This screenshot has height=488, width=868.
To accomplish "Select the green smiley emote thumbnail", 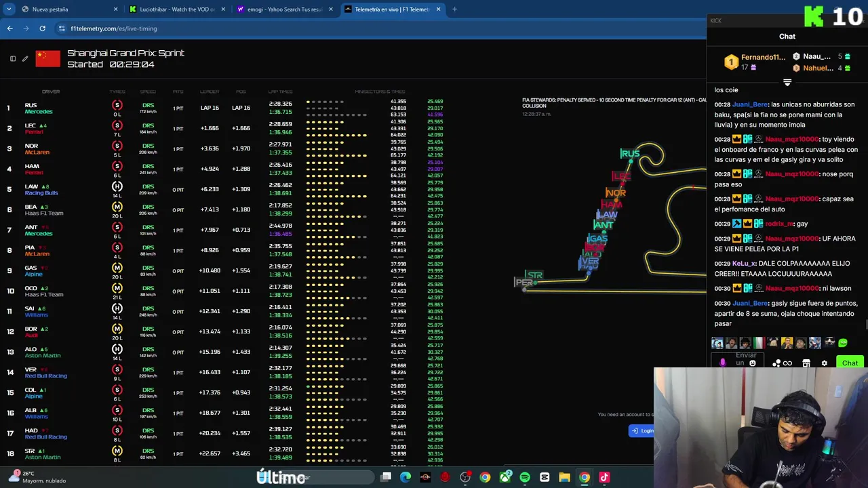I will point(843,343).
